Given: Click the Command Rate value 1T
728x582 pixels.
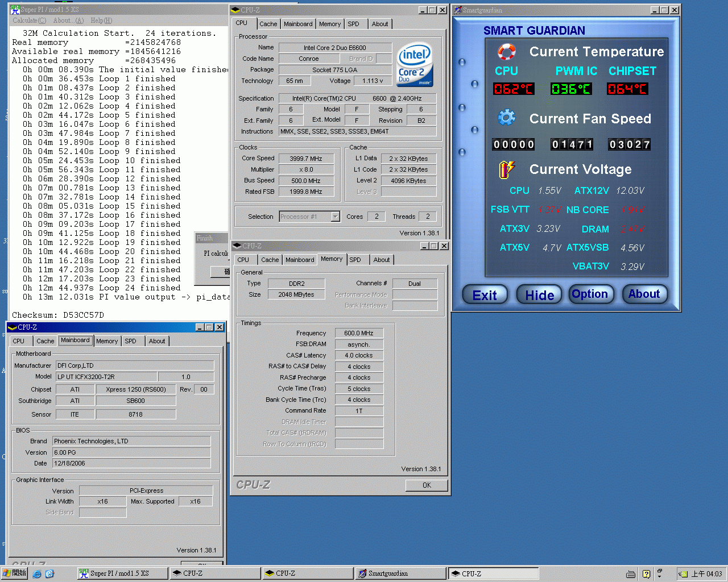Looking at the screenshot, I should point(359,411).
